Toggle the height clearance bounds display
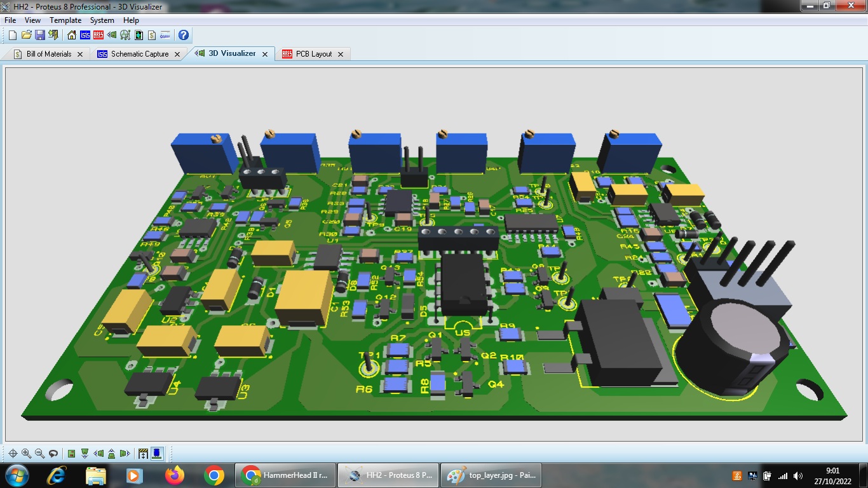This screenshot has height=488, width=868. coord(143,454)
